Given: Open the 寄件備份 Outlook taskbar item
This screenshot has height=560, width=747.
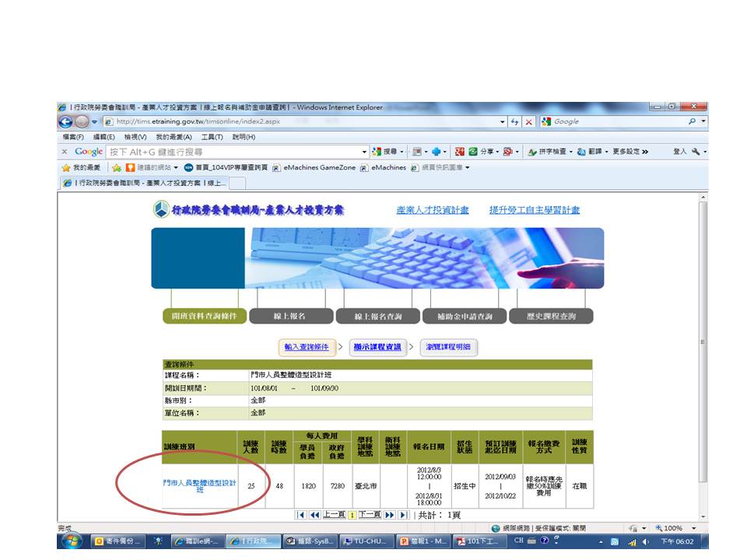Looking at the screenshot, I should point(118,541).
